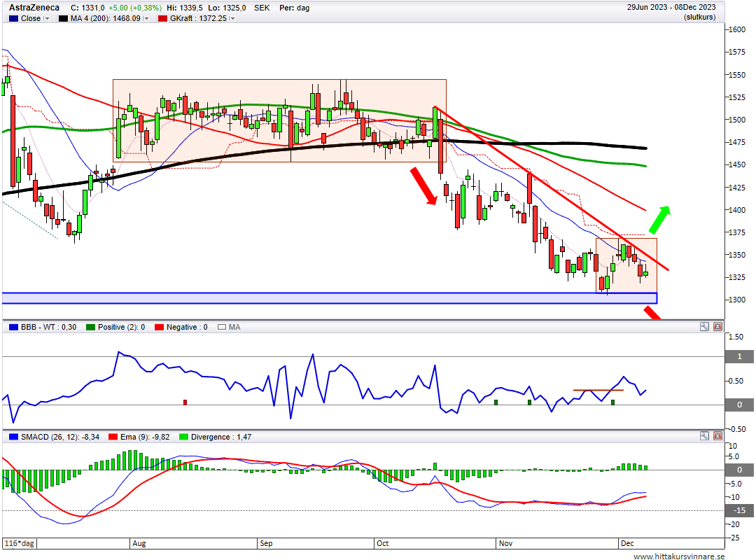This screenshot has width=756, height=560.
Task: Click the green Positive (2) swatch
Action: 90,327
